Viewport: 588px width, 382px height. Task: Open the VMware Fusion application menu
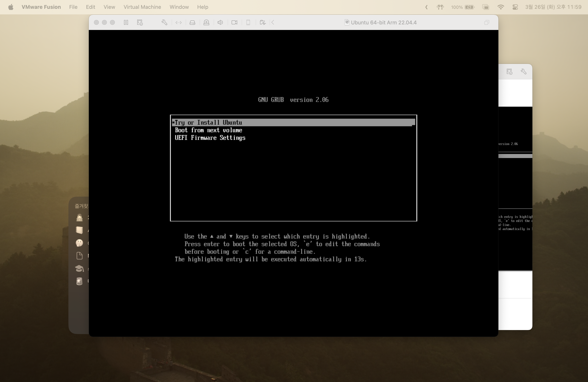41,7
